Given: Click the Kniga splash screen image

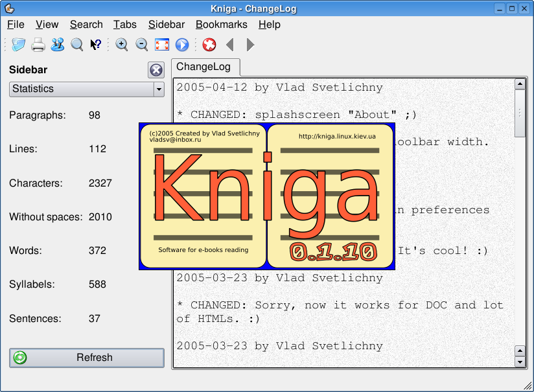Looking at the screenshot, I should click(267, 196).
